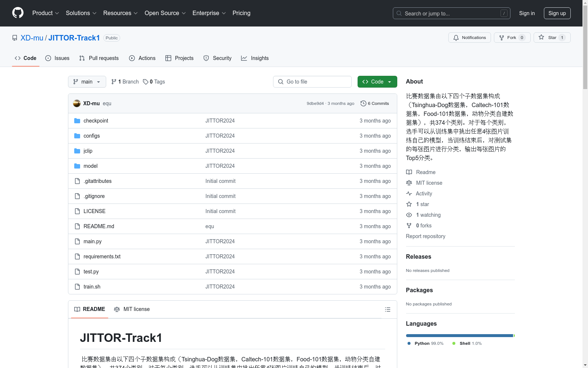588x368 pixels.
Task: Expand the Solutions menu
Action: click(81, 13)
